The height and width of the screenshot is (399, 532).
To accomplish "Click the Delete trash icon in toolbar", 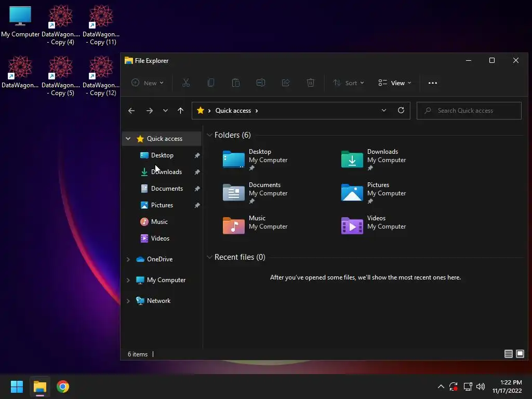I will (x=311, y=83).
